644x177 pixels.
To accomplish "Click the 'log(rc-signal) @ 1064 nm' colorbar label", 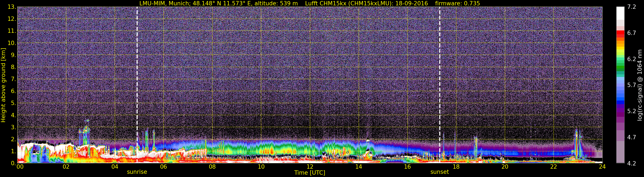I will pos(639,85).
